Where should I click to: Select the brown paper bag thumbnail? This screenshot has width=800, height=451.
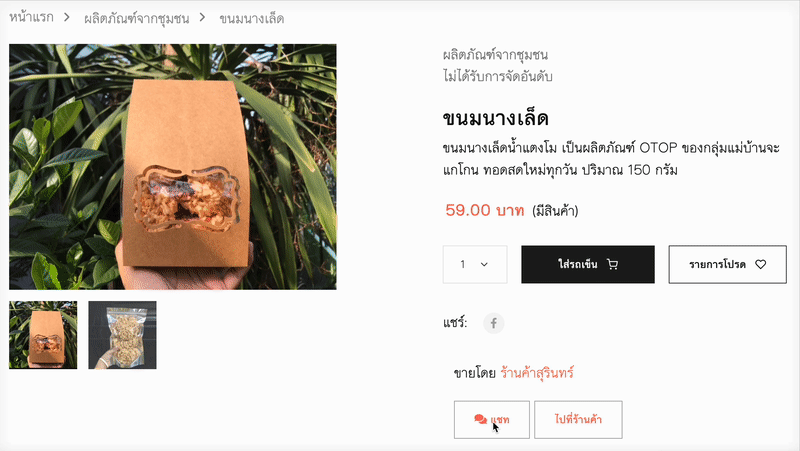[43, 335]
